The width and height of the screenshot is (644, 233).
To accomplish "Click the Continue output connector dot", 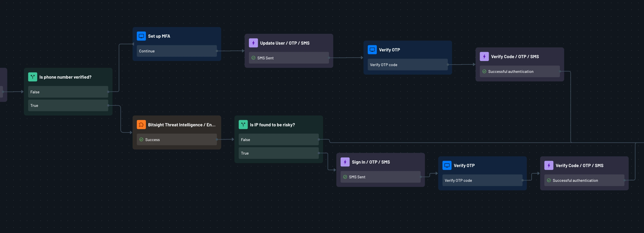I will (x=217, y=51).
